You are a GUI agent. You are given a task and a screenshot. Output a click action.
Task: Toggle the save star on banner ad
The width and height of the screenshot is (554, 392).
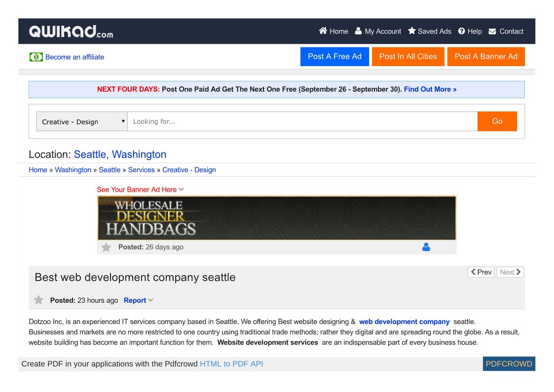[x=106, y=248]
